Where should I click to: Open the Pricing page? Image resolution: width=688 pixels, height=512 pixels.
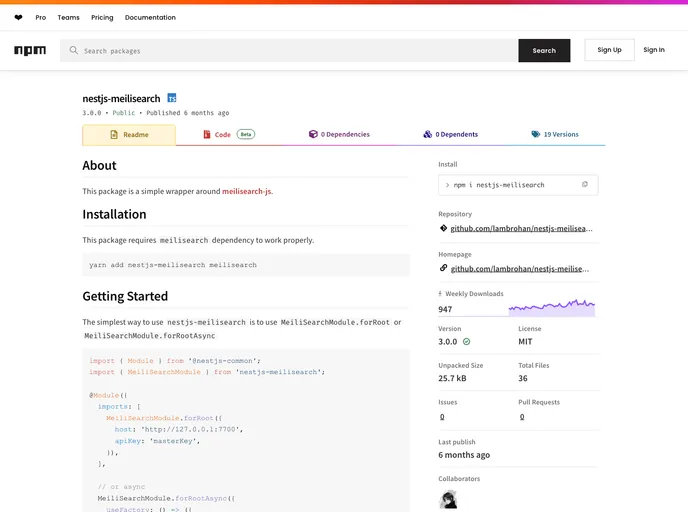[x=102, y=18]
